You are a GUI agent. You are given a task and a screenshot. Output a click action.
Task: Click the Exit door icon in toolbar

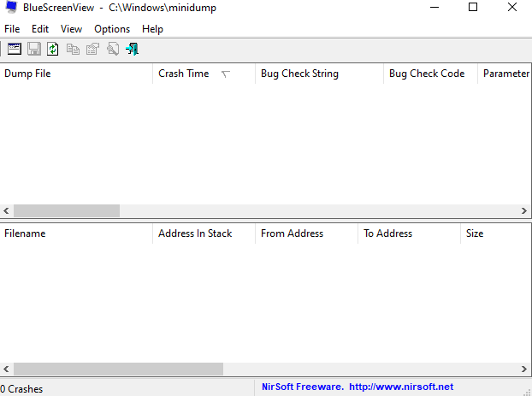click(x=132, y=49)
